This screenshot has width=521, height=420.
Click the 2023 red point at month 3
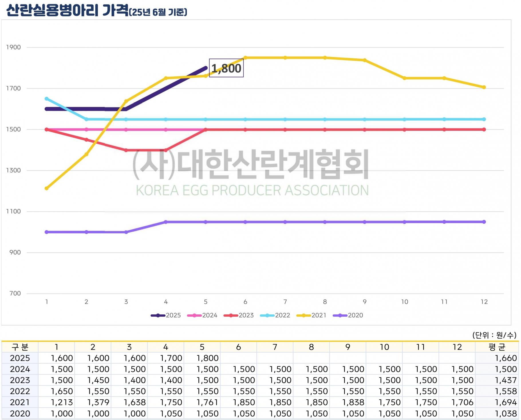[x=126, y=150]
